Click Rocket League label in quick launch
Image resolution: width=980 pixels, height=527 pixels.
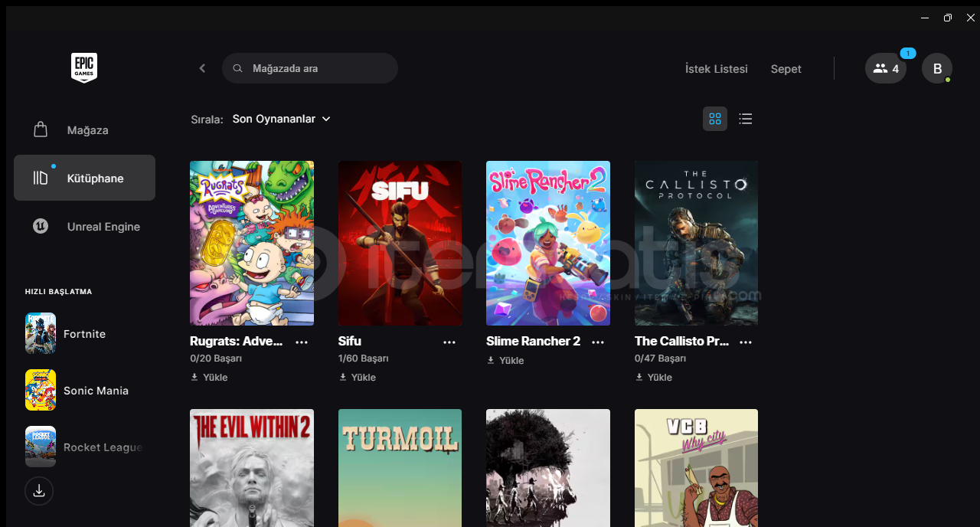[103, 447]
